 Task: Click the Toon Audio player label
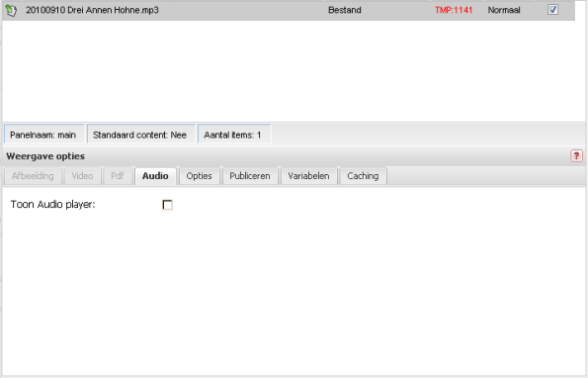pyautogui.click(x=53, y=205)
